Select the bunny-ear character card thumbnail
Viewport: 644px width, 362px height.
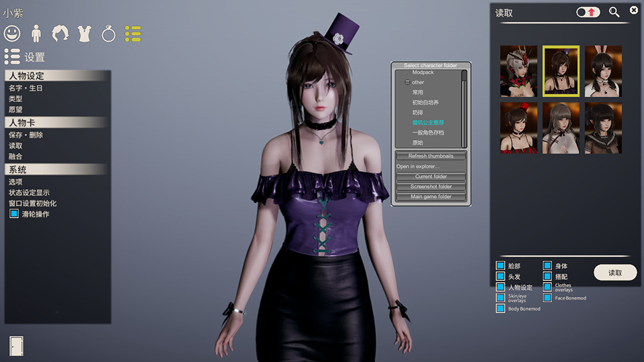pyautogui.click(x=603, y=71)
